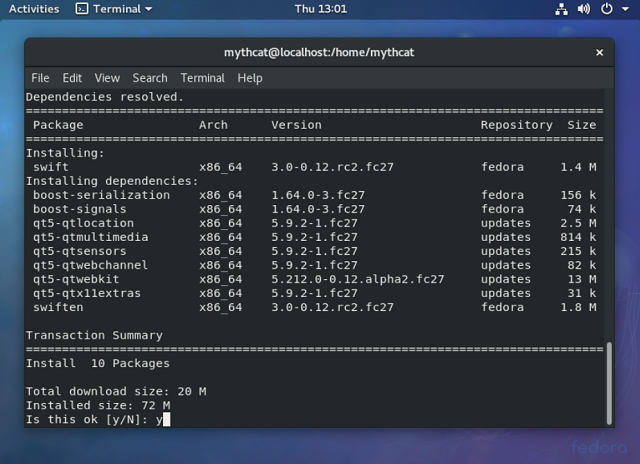The image size is (640, 464).
Task: Click the 'Arch' column header
Action: (213, 125)
